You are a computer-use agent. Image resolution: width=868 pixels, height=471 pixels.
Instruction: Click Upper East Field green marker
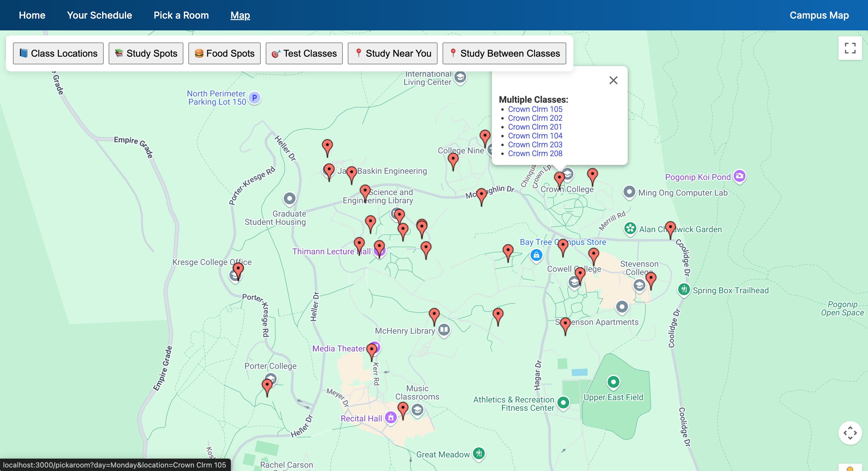coord(613,382)
